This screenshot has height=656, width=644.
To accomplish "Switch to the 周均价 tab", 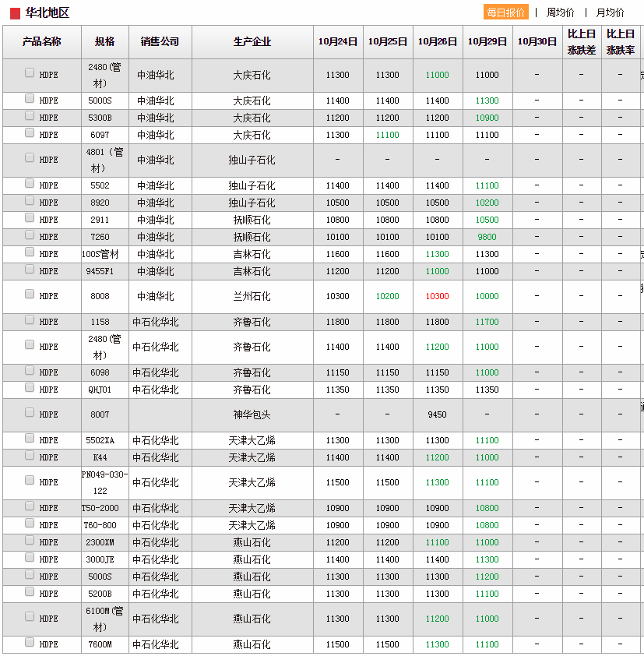I will pos(560,12).
